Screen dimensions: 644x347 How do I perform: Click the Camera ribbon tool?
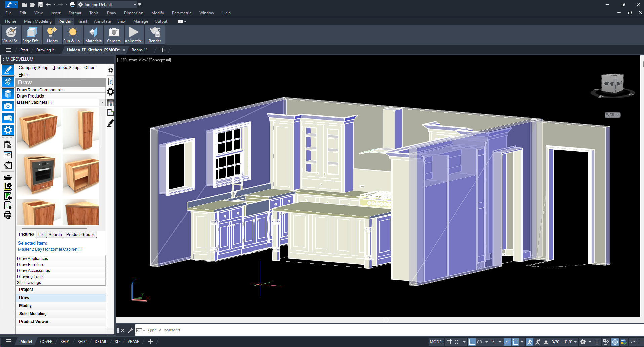tap(114, 35)
